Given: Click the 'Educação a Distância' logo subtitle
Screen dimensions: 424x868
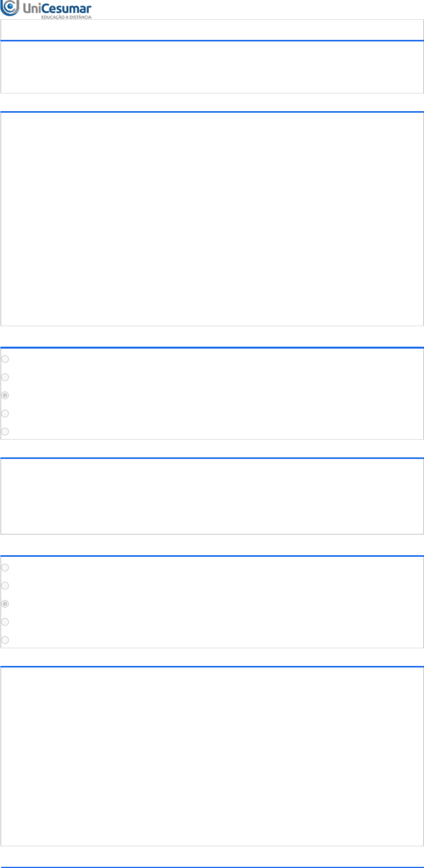Looking at the screenshot, I should (67, 17).
